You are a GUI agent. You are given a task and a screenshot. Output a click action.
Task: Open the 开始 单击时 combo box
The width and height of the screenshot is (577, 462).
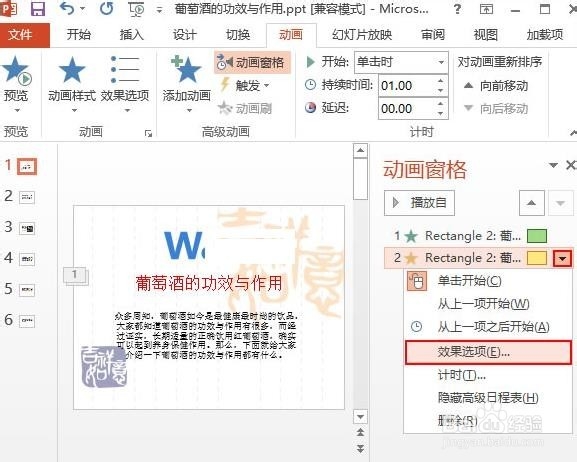coord(401,62)
